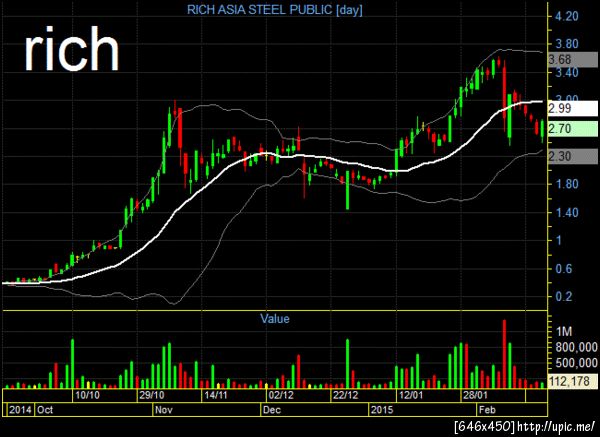Click the 10/10 date marker
The image size is (600, 437).
click(x=87, y=395)
